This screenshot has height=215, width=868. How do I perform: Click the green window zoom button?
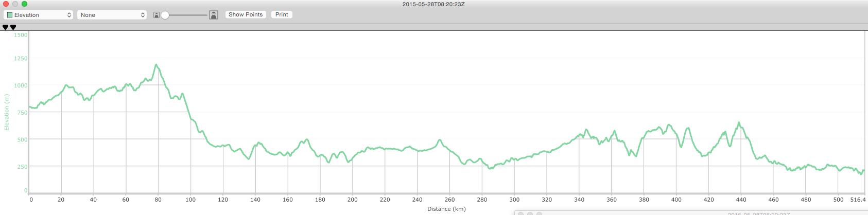24,4
